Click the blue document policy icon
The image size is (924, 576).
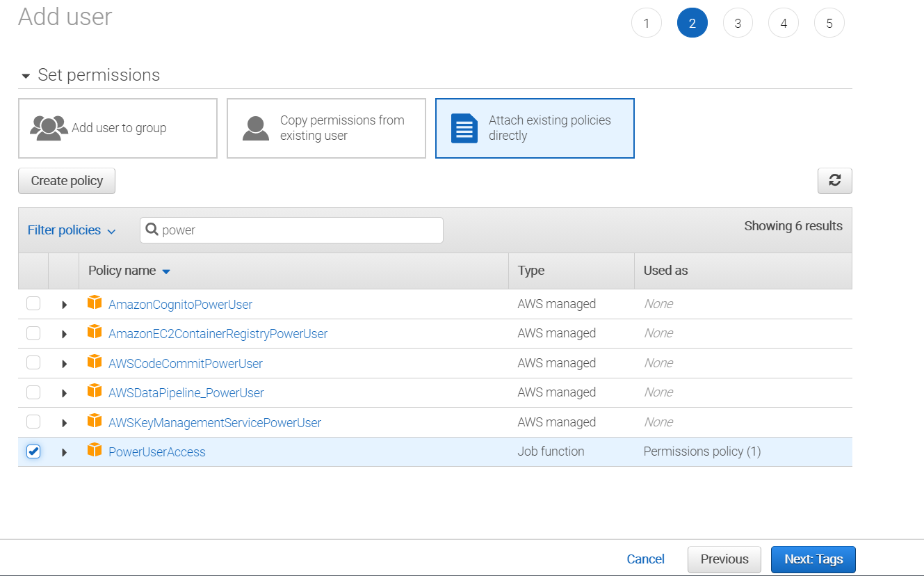pos(464,128)
